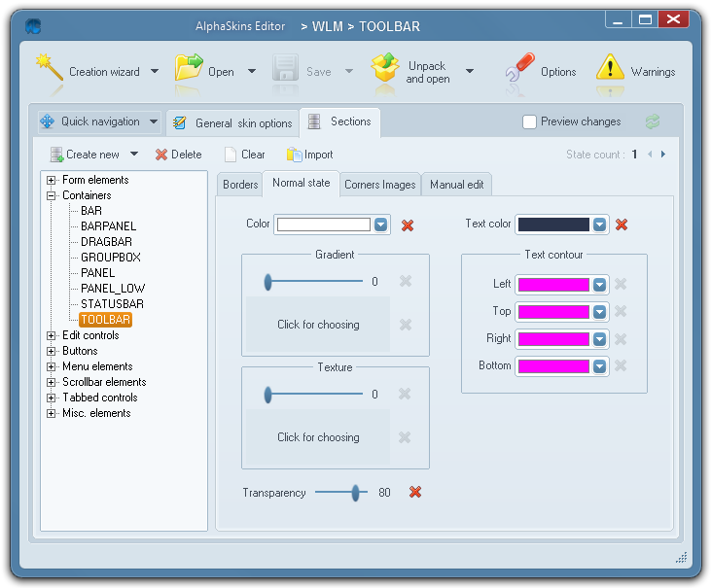The image size is (711, 588).
Task: Collapse the Containers tree node
Action: (52, 195)
